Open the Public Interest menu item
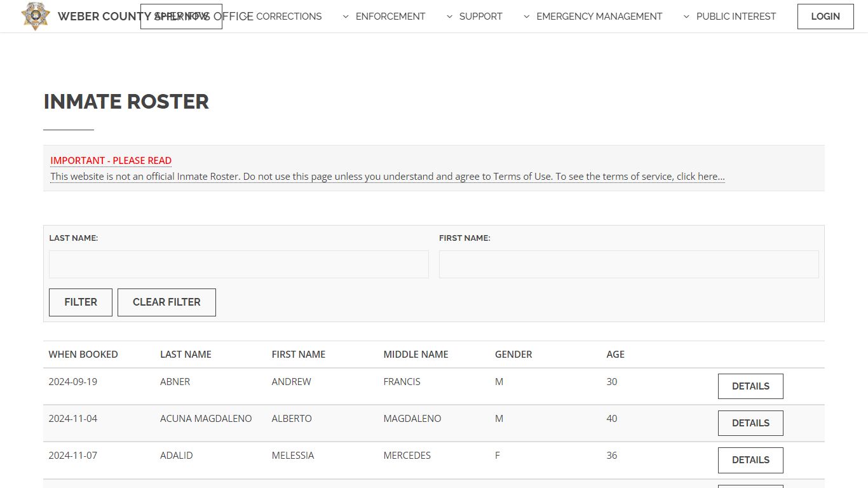The height and width of the screenshot is (488, 868). pos(736,17)
